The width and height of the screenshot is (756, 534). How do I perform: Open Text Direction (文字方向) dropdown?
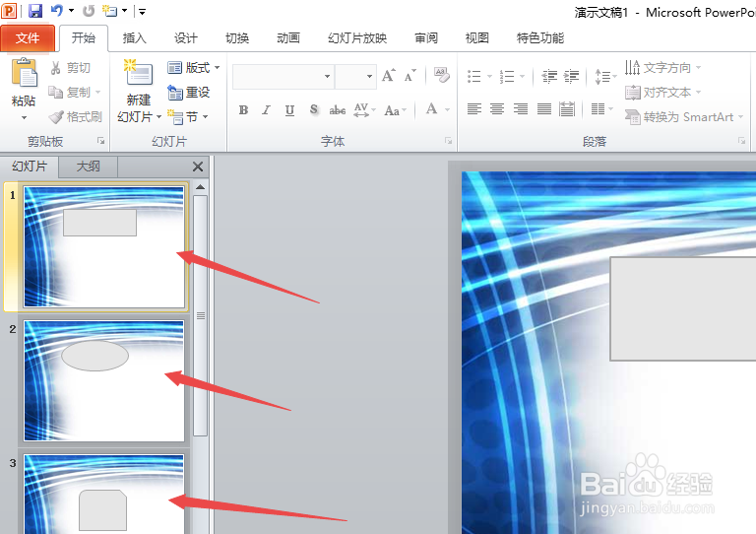[x=662, y=68]
